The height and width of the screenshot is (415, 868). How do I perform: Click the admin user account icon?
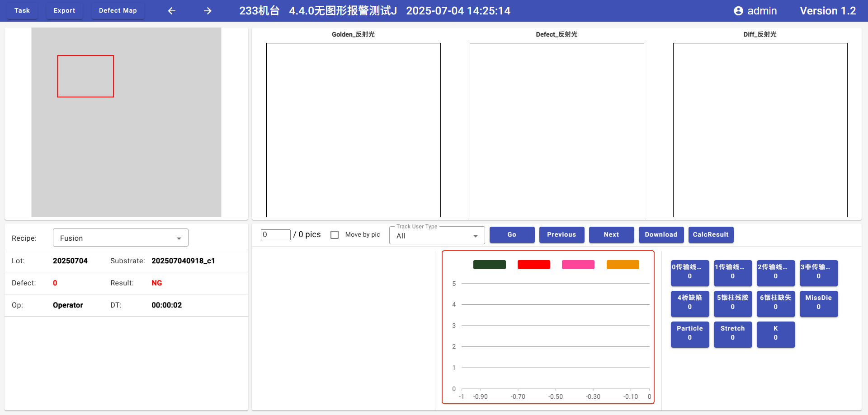[x=738, y=11]
